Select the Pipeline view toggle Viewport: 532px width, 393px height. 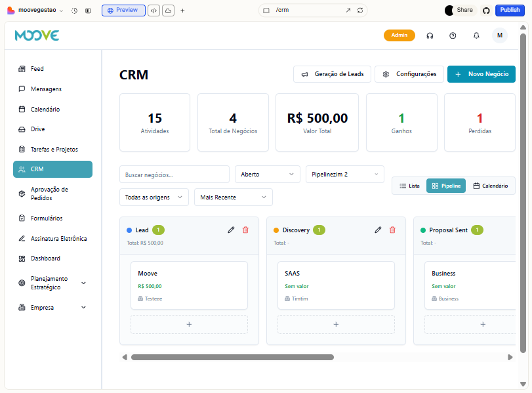tap(446, 186)
